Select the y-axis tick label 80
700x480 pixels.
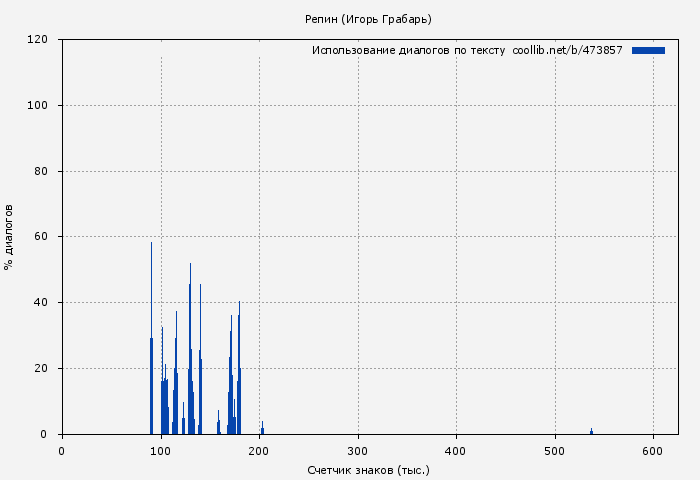pyautogui.click(x=41, y=172)
